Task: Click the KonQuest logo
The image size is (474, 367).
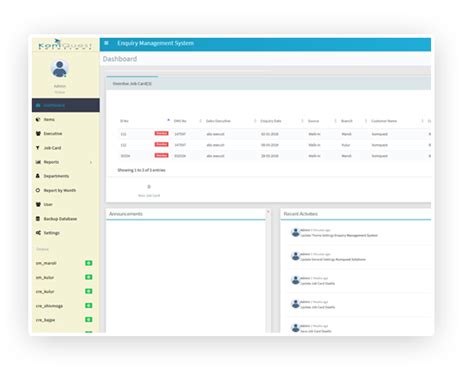Action: tap(65, 45)
